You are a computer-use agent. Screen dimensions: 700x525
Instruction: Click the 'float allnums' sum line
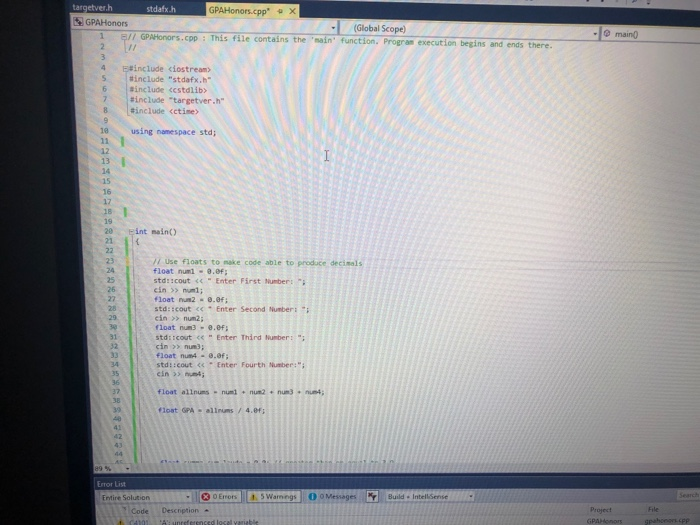click(x=241, y=392)
